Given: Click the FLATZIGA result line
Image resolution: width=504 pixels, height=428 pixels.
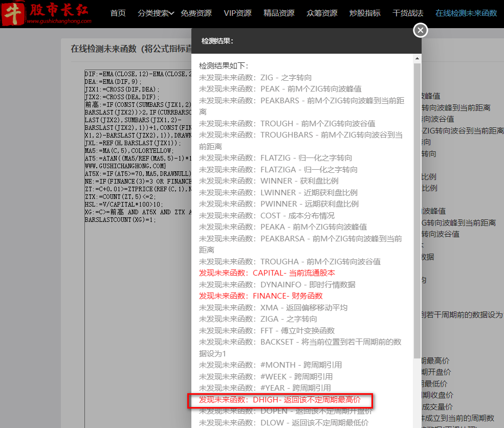Looking at the screenshot, I should point(278,169).
